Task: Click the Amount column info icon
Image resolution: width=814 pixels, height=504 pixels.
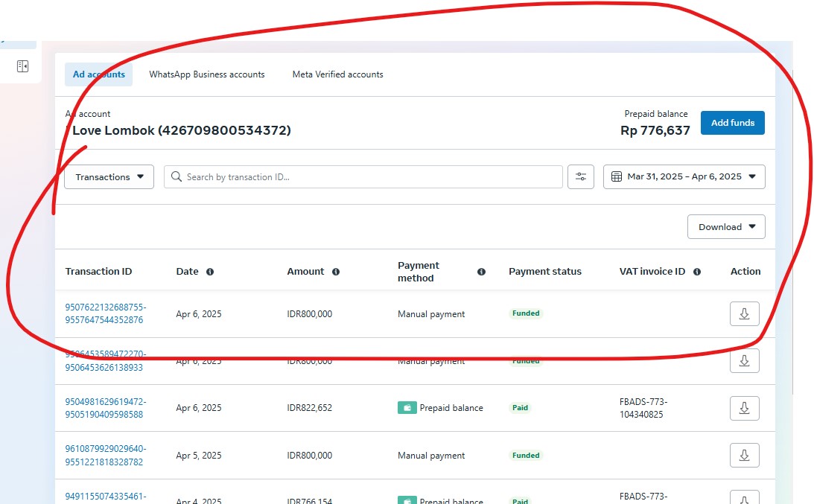Action: tap(336, 272)
